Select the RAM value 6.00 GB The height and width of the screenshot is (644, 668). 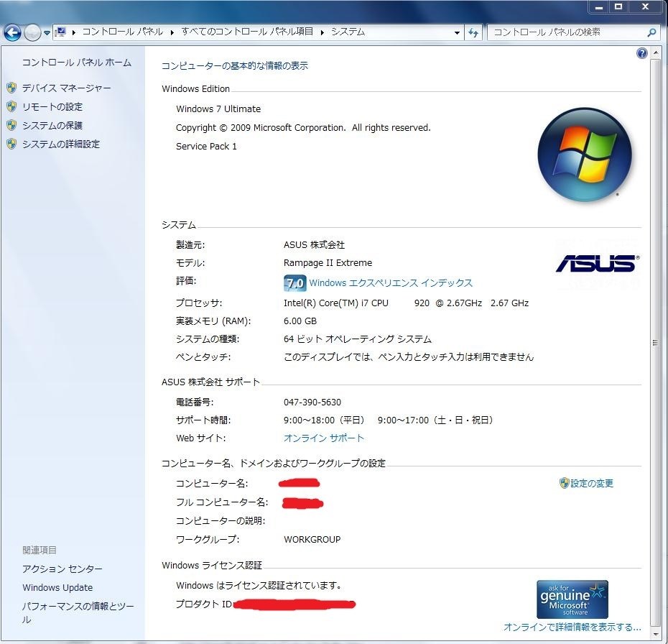click(300, 321)
